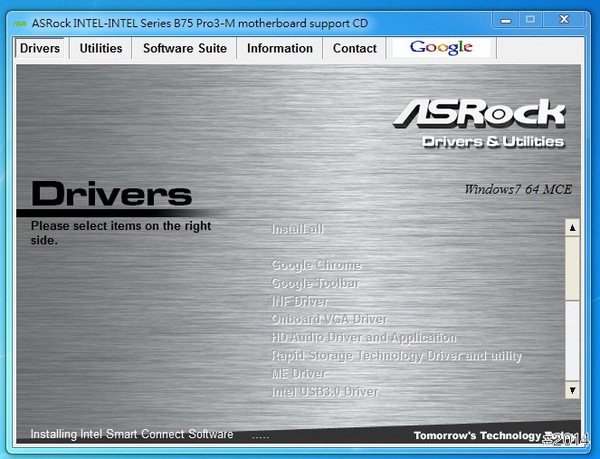Image resolution: width=600 pixels, height=459 pixels.
Task: Go to the Contact tab
Action: (355, 48)
